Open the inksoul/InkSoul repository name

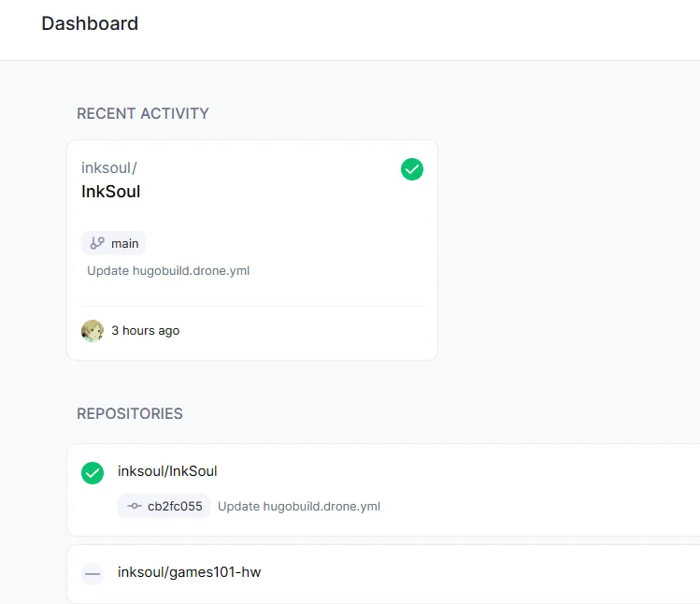click(167, 471)
